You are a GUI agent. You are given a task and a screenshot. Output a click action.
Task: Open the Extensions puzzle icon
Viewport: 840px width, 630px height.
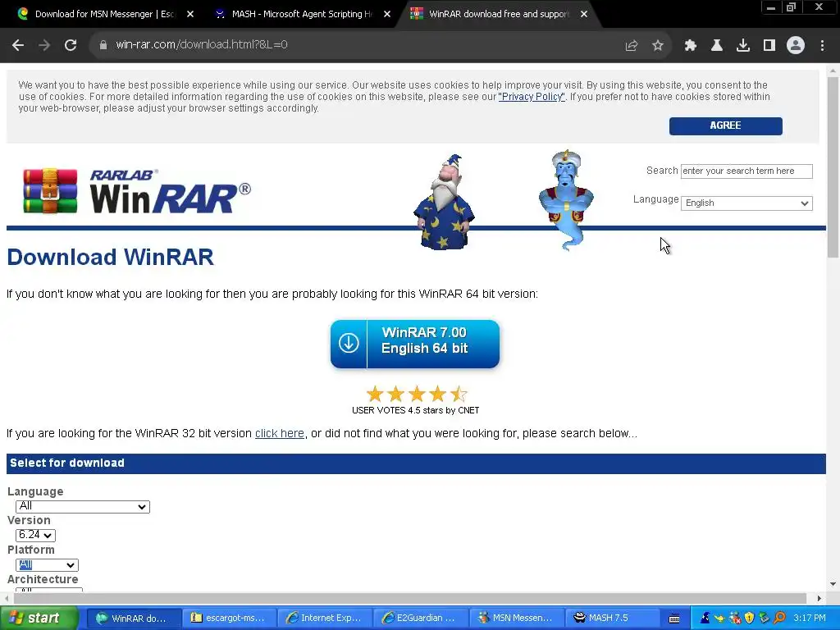691,46
